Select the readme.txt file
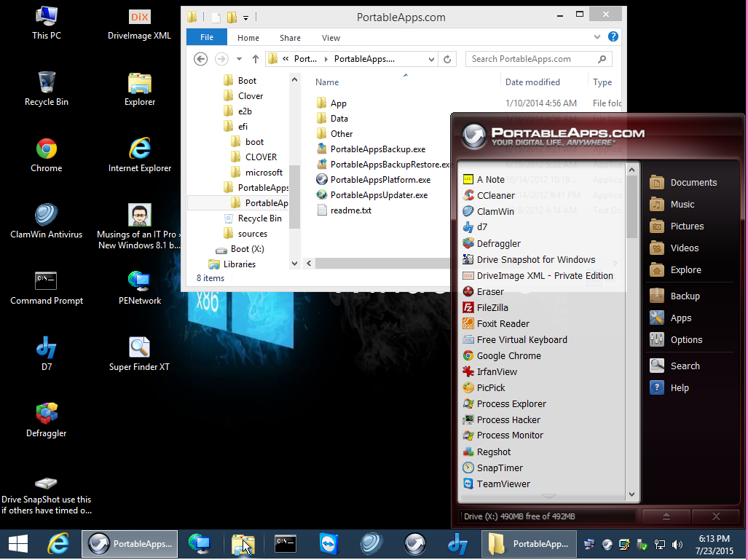748x560 pixels. click(x=344, y=210)
